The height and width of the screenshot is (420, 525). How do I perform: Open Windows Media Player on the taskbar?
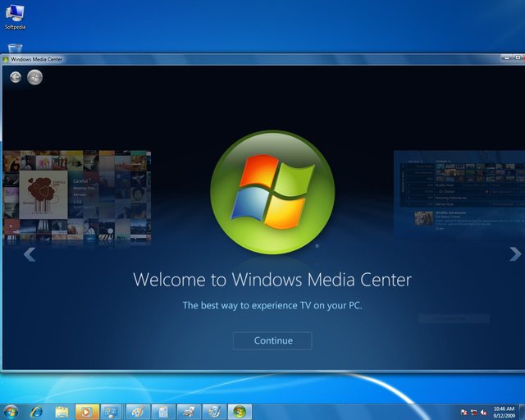coord(87,412)
